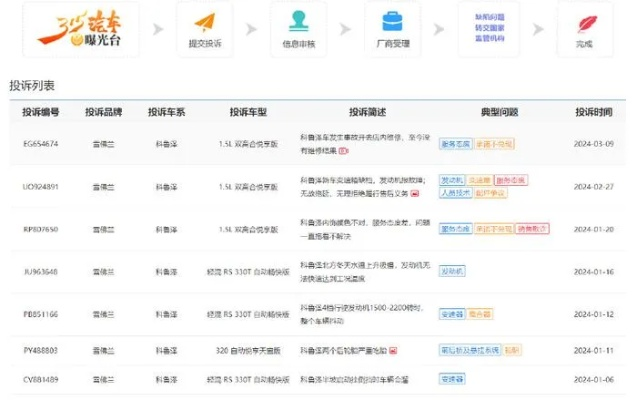Select complaint number CV881489
Screen dimensions: 637x400
pos(41,380)
